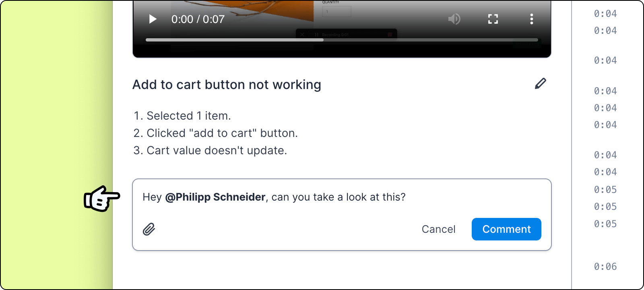Mute the video using the speaker icon

(454, 19)
